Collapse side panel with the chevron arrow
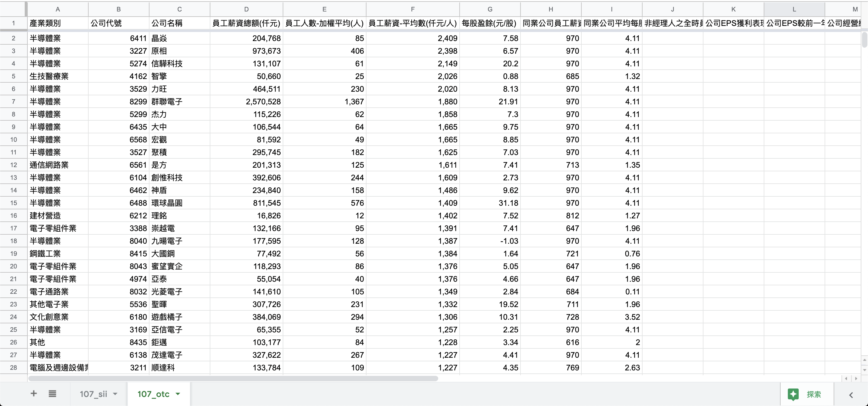 (x=851, y=395)
